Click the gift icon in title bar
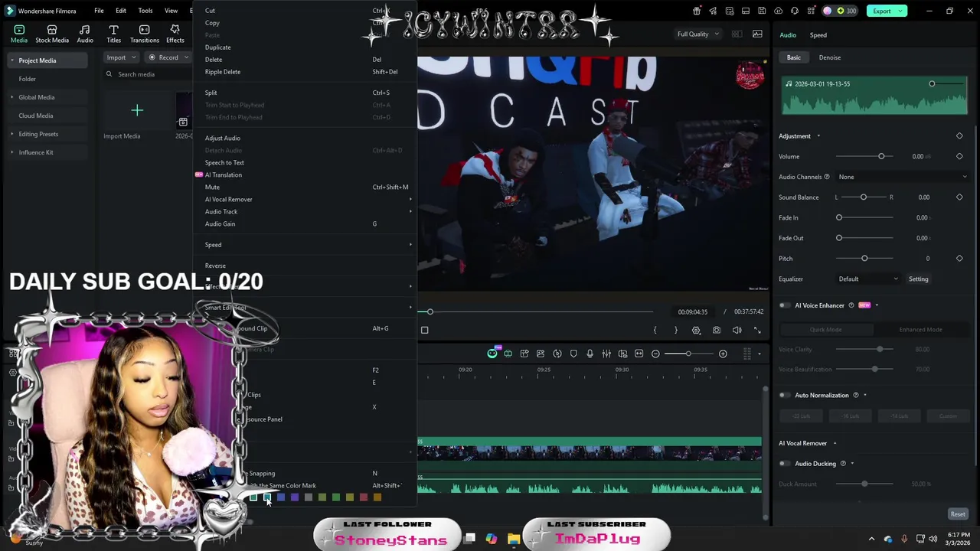Image resolution: width=980 pixels, height=551 pixels. (x=696, y=11)
